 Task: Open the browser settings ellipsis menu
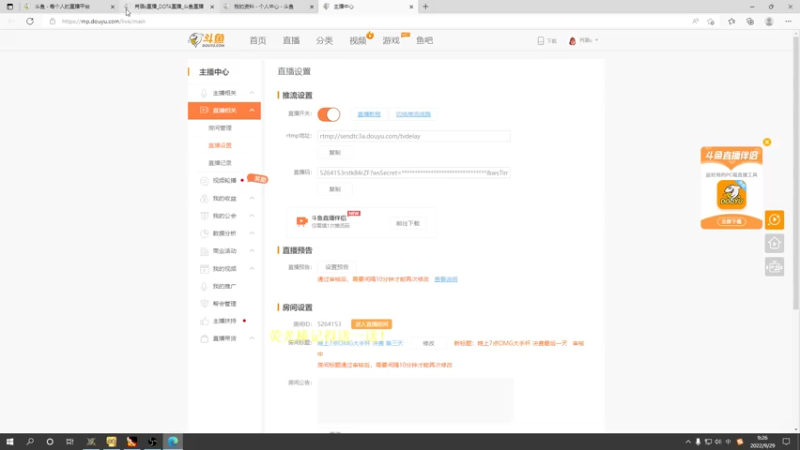tap(788, 21)
